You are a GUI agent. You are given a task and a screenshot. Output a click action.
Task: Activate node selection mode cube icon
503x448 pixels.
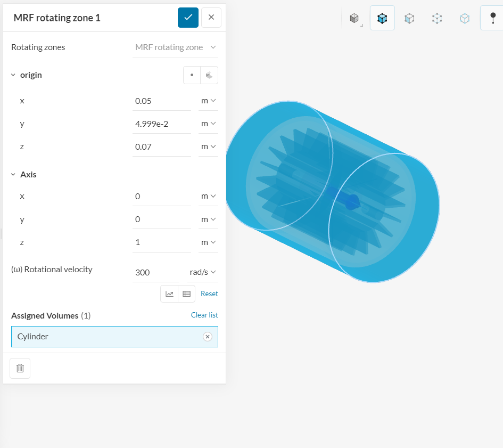[465, 18]
